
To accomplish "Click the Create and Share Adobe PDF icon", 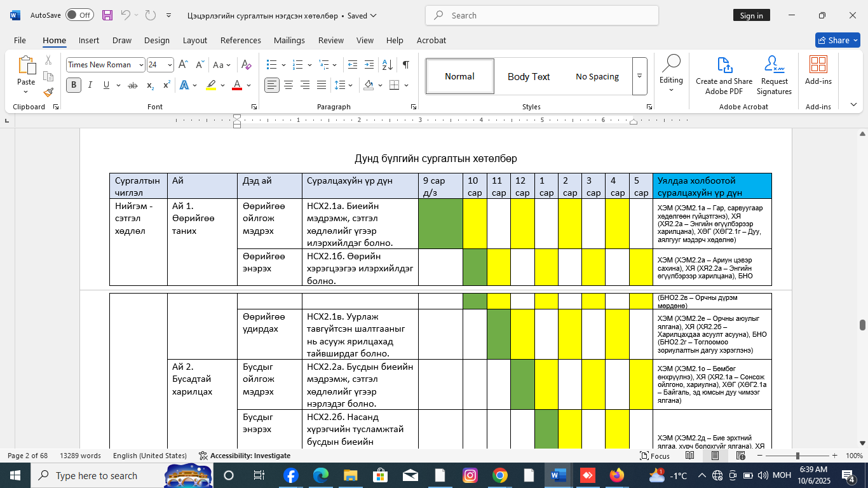I will 724,65.
